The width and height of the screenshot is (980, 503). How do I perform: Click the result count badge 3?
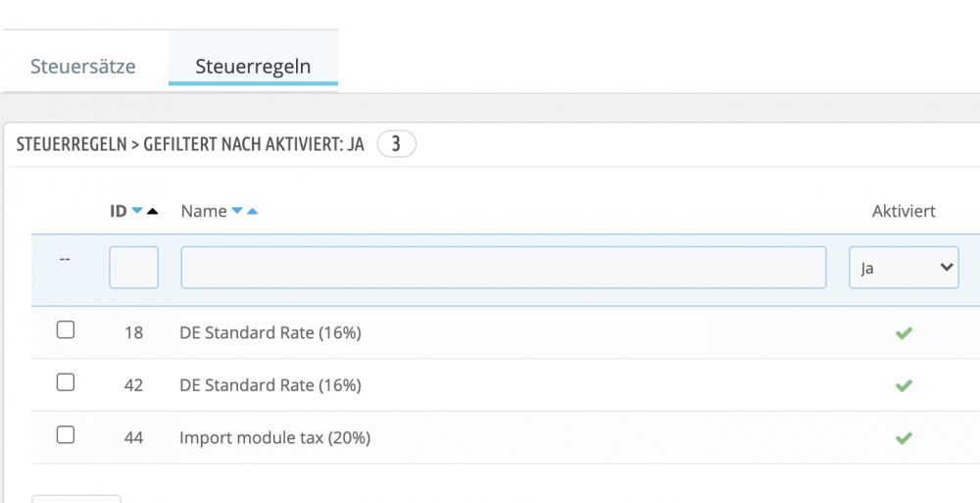tap(396, 145)
